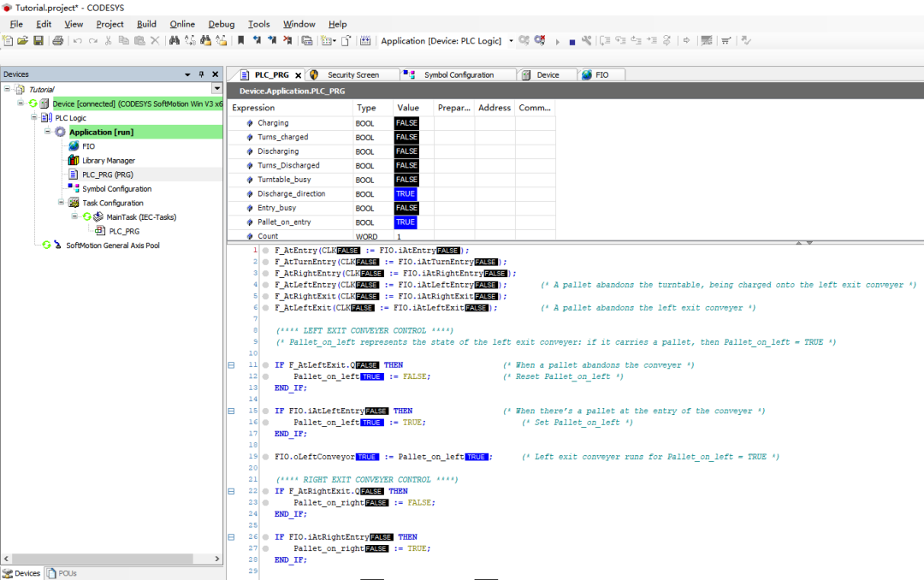Click the Save project floppy disk icon
The image size is (924, 580).
click(38, 40)
